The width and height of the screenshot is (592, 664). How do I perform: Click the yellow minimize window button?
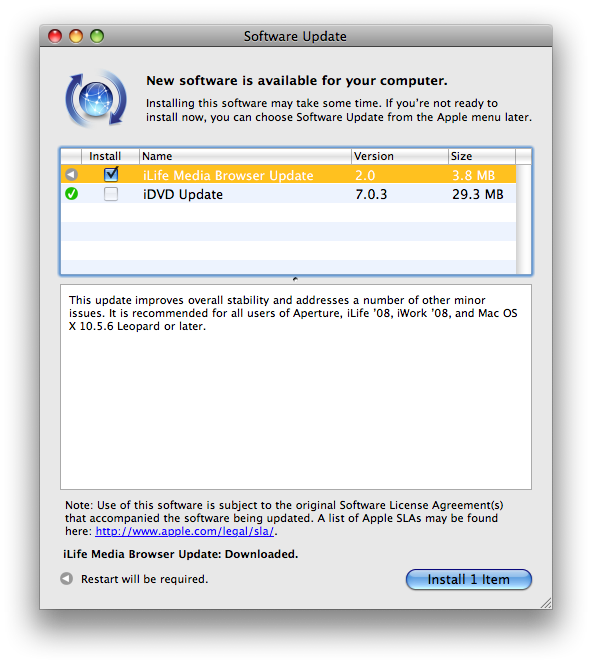(x=76, y=36)
